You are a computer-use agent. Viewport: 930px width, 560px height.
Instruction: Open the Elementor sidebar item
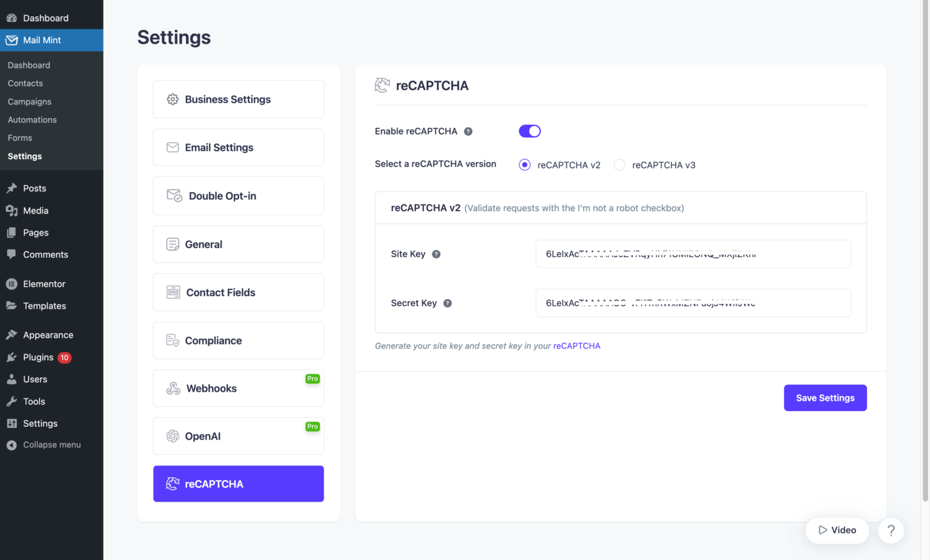(44, 283)
